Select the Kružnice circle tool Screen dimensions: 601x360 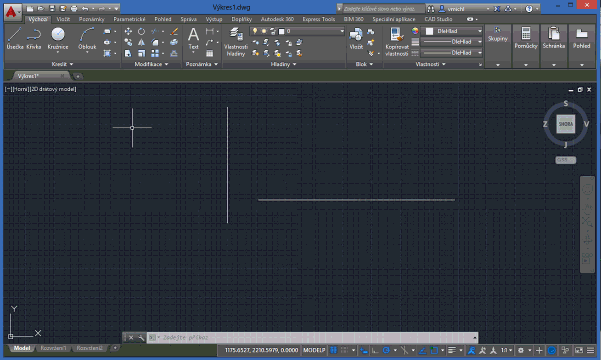point(58,38)
